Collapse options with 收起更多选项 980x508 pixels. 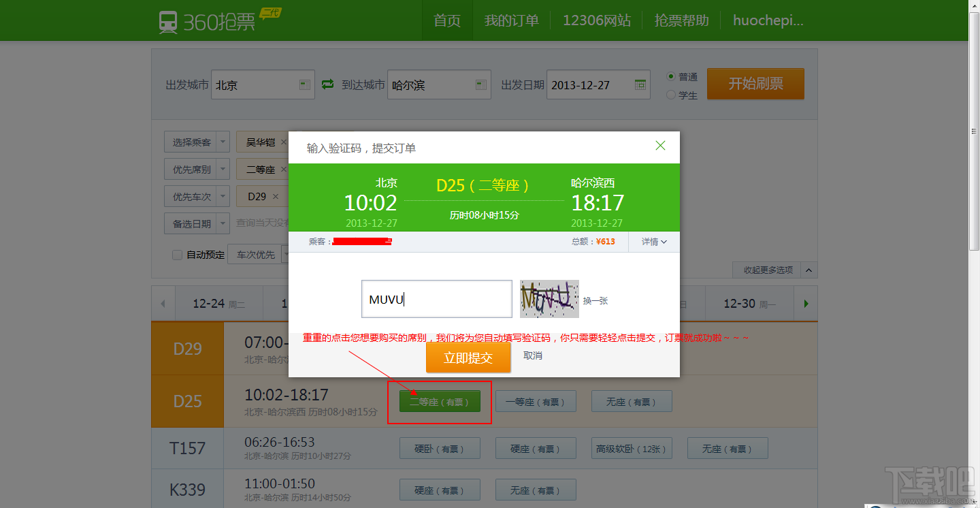768,270
